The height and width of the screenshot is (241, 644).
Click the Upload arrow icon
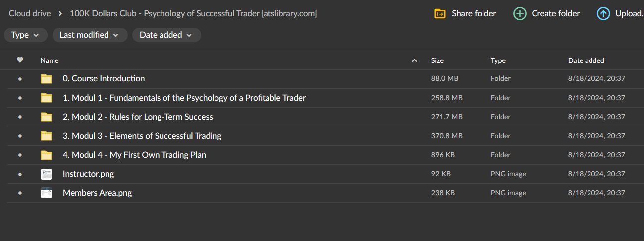(603, 14)
